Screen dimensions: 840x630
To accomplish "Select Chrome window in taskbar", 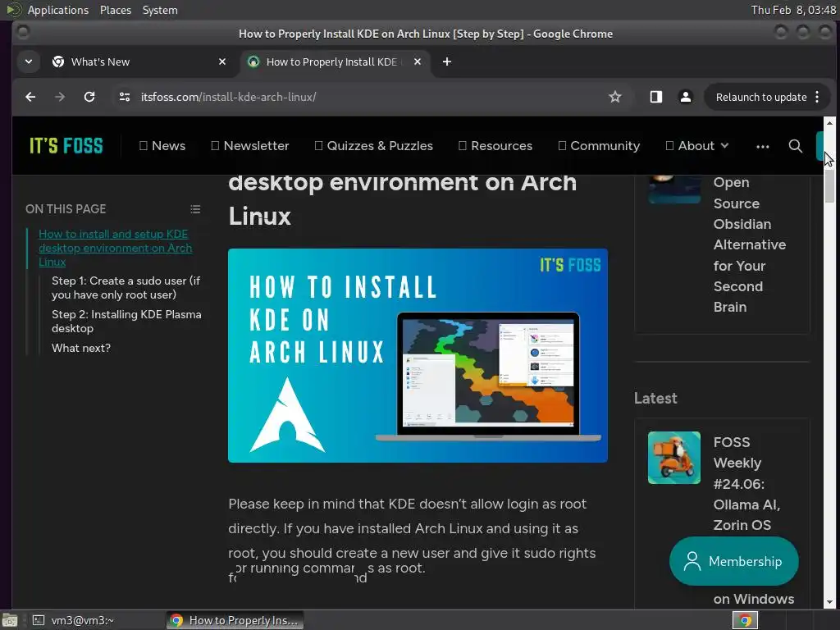I will 235,620.
